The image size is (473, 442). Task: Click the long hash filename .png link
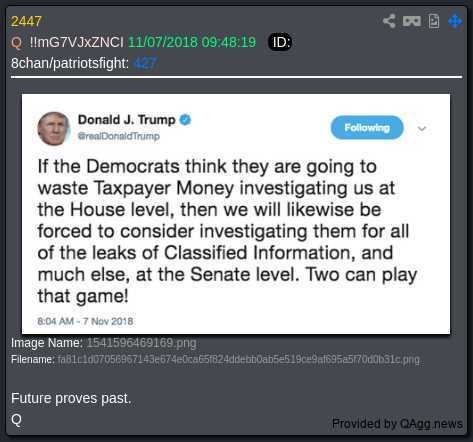click(239, 360)
